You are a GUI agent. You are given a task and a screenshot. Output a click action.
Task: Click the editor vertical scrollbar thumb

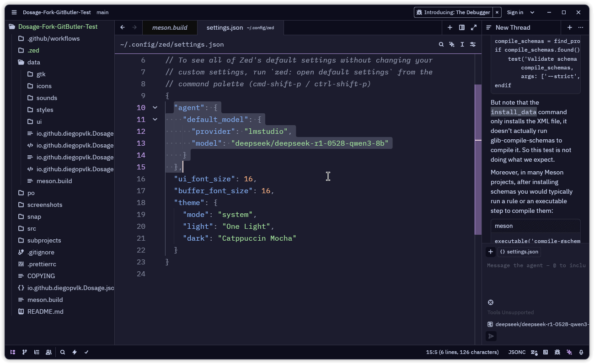[x=478, y=160]
